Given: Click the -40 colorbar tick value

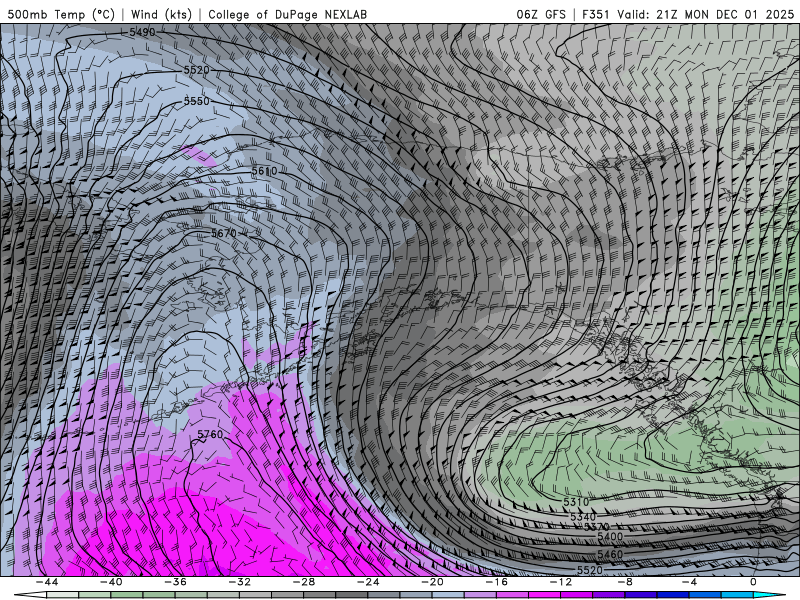Looking at the screenshot, I should (x=111, y=582).
